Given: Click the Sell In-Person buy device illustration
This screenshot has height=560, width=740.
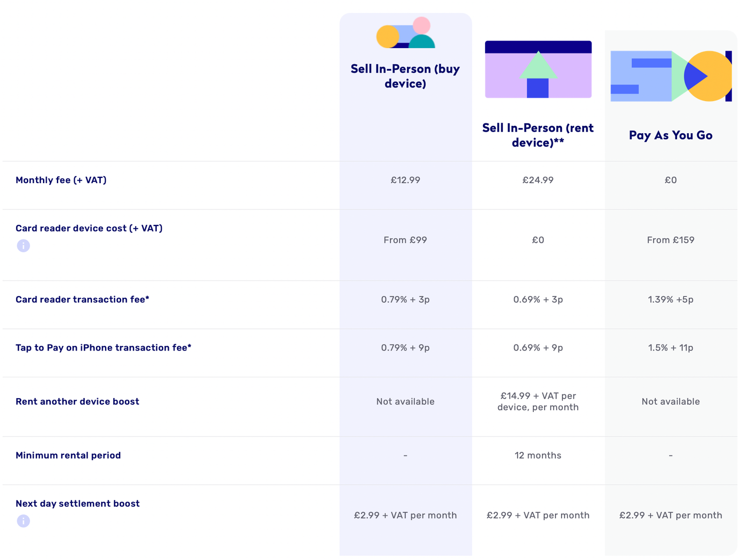Looking at the screenshot, I should pyautogui.click(x=405, y=33).
